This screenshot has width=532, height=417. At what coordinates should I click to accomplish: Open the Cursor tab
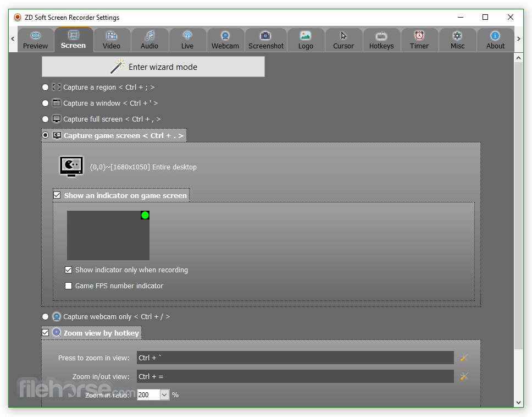point(343,40)
